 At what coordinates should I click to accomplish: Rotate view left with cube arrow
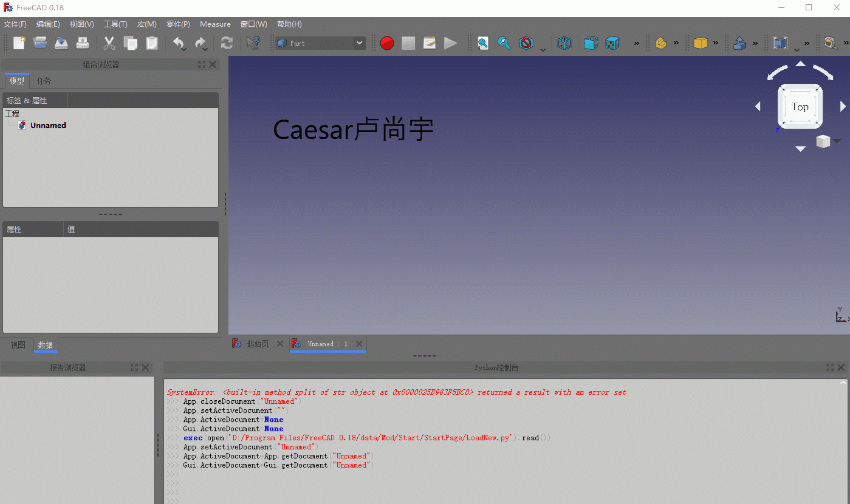pos(758,106)
